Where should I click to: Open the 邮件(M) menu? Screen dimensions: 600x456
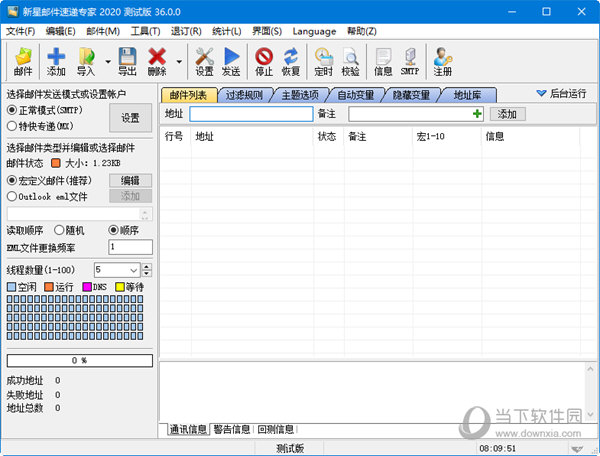click(x=103, y=31)
